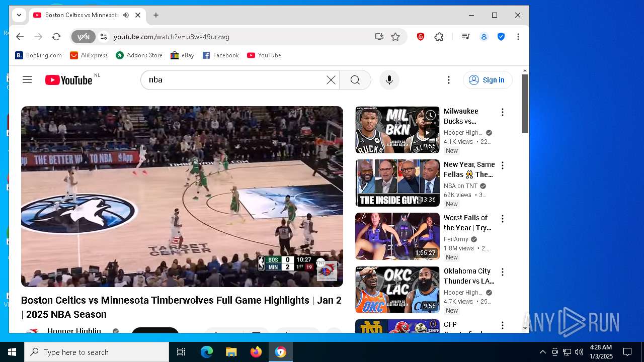Open YouTube settings three-dot menu
Image resolution: width=644 pixels, height=362 pixels.
[448, 80]
